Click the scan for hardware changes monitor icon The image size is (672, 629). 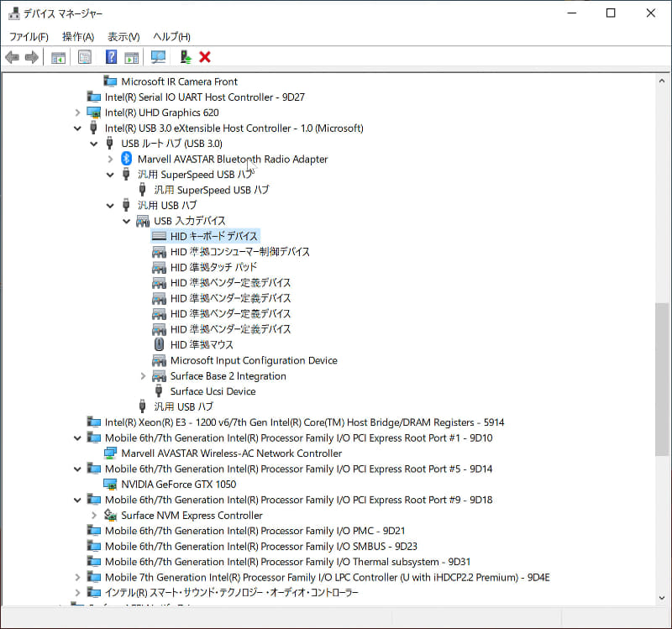tap(158, 57)
